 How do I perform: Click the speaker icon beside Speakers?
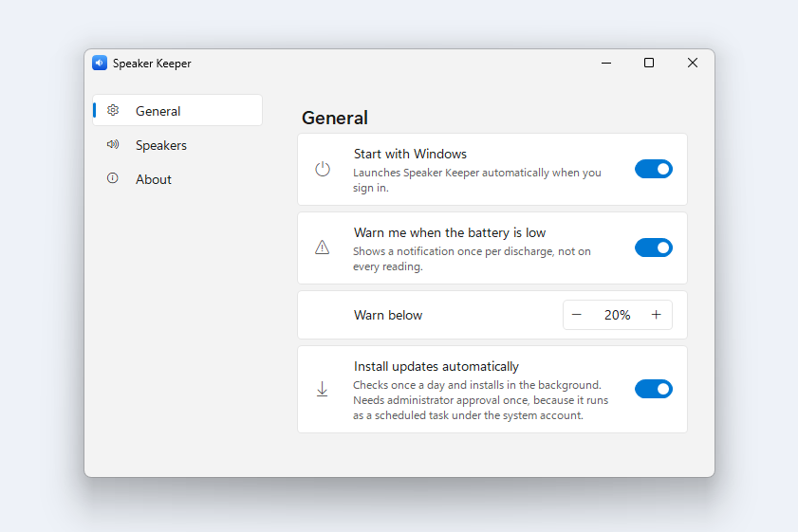click(x=113, y=144)
